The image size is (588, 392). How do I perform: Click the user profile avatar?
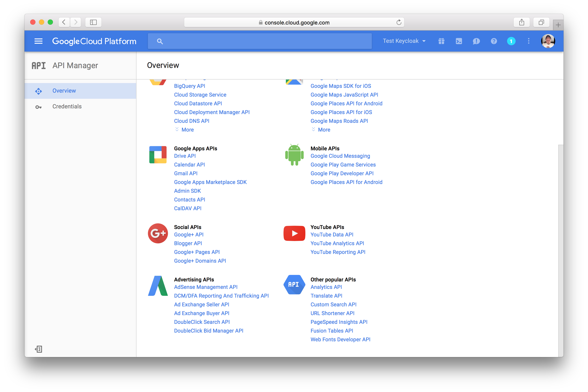[548, 41]
